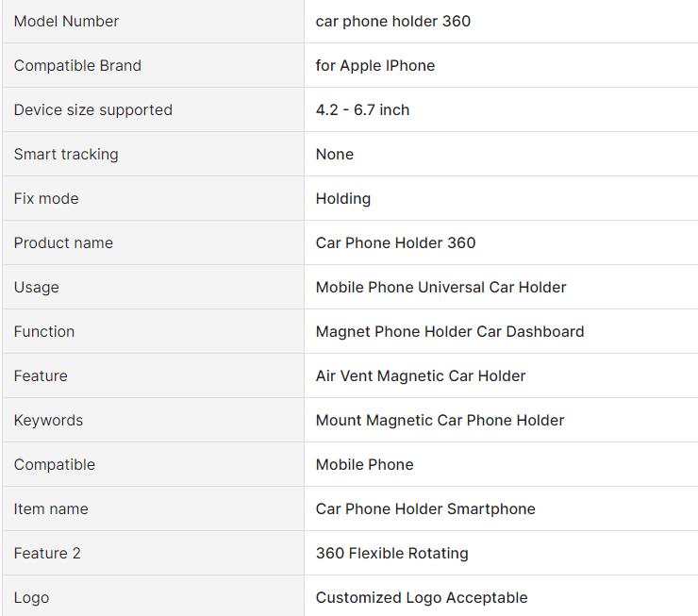Click 'Mount Magnetic Car Phone Holder' value
This screenshot has width=698, height=616.
coord(440,420)
